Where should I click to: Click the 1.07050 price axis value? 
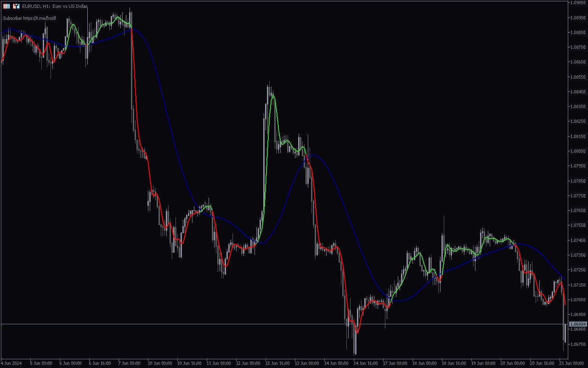(578, 299)
